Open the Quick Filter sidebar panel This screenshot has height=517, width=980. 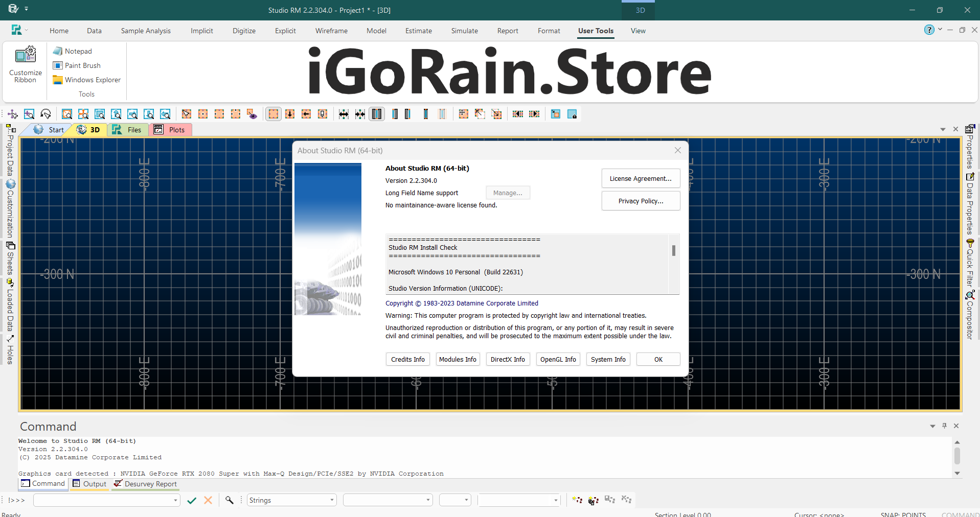click(970, 261)
